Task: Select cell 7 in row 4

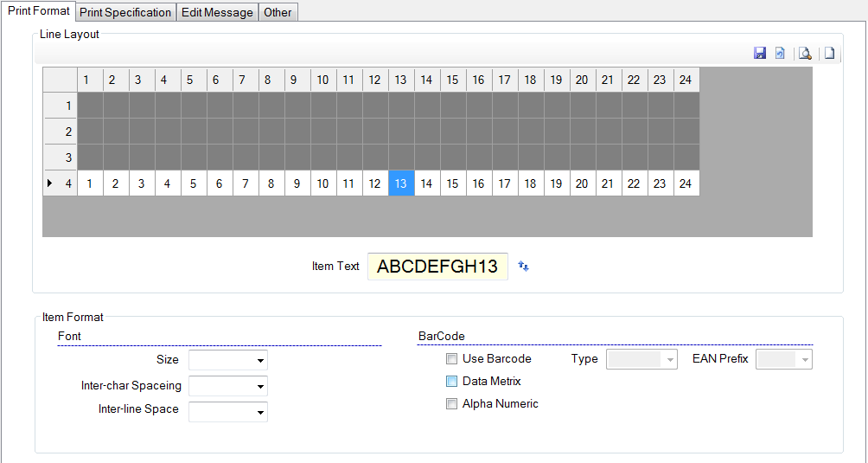Action: pyautogui.click(x=246, y=183)
